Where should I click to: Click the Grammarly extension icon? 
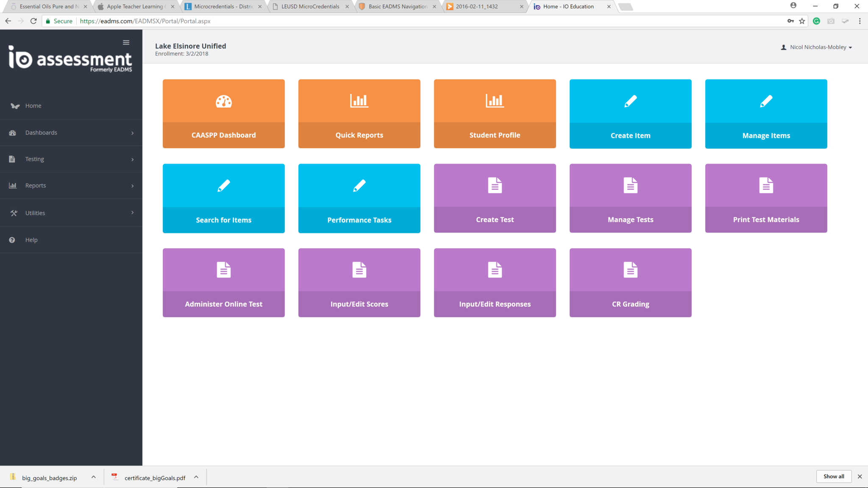tap(816, 21)
